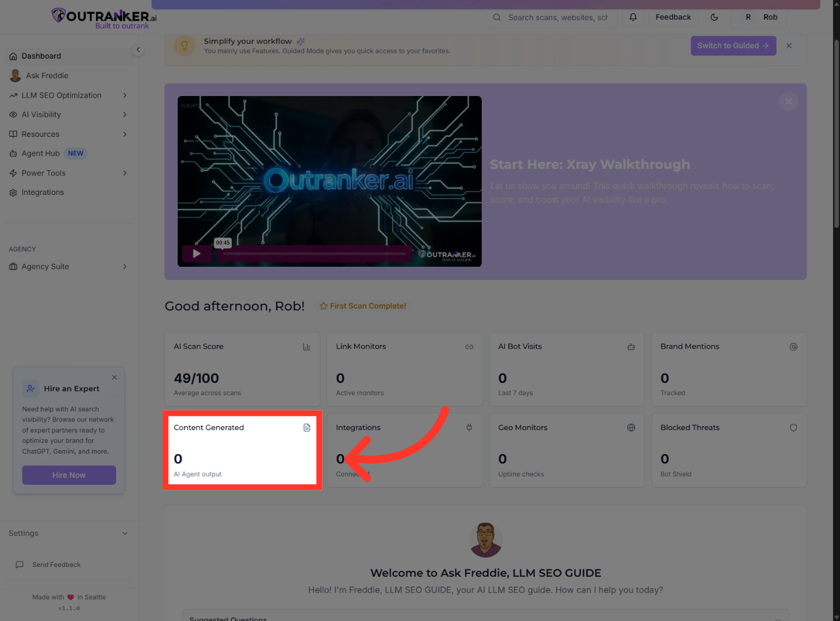
Task: Open Ask Freddie in the sidebar
Action: coord(70,75)
